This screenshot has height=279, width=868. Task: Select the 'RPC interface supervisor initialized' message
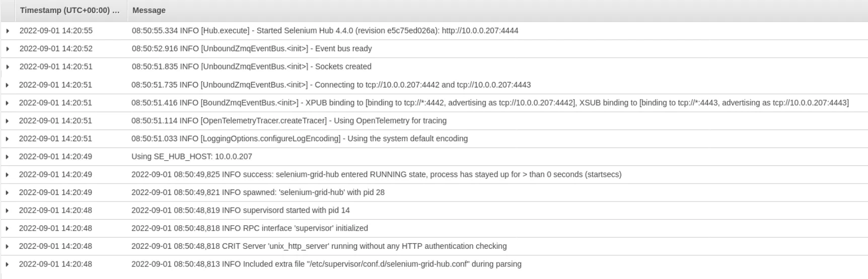(x=250, y=228)
